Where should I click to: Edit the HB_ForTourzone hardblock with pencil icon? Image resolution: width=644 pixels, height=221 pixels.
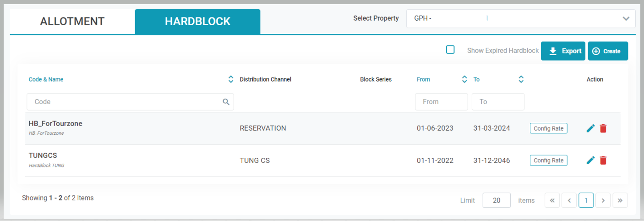point(590,128)
